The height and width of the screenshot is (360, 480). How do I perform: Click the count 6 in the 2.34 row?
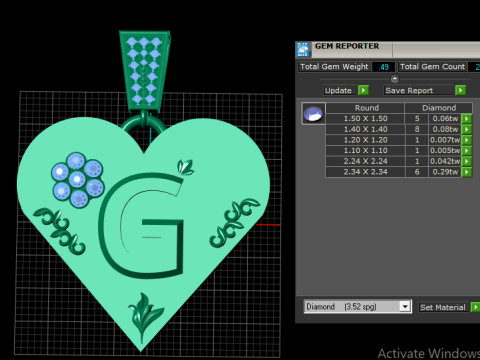[x=417, y=172]
